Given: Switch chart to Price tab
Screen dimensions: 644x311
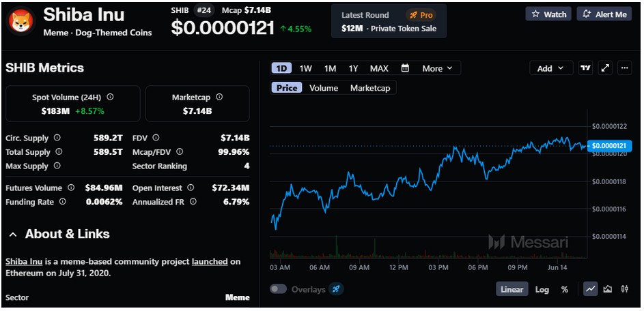Looking at the screenshot, I should 287,88.
